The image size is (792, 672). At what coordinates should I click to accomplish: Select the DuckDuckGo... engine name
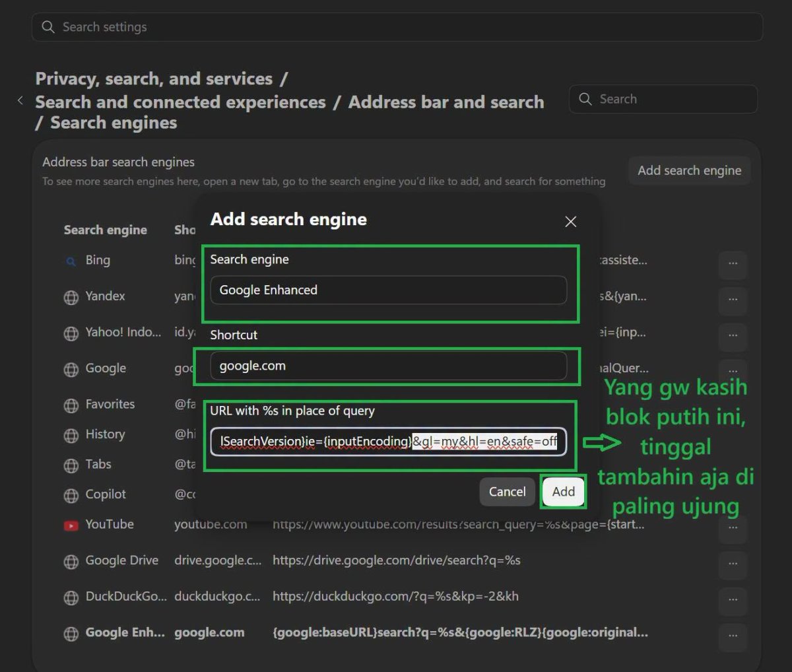click(x=126, y=596)
